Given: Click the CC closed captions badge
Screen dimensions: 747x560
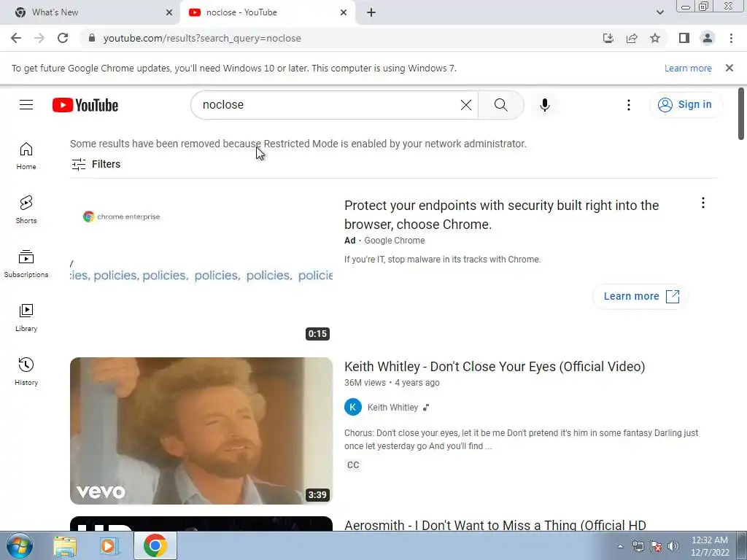Looking at the screenshot, I should tap(353, 464).
